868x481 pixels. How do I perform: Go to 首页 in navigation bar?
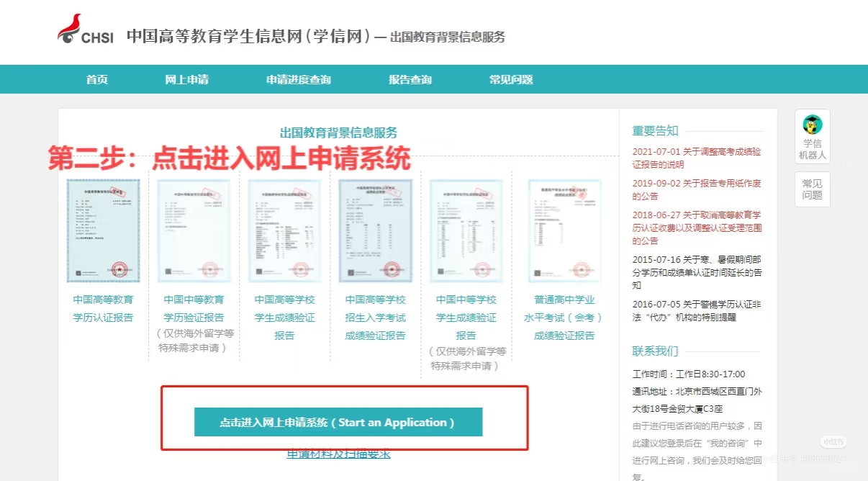click(x=97, y=80)
